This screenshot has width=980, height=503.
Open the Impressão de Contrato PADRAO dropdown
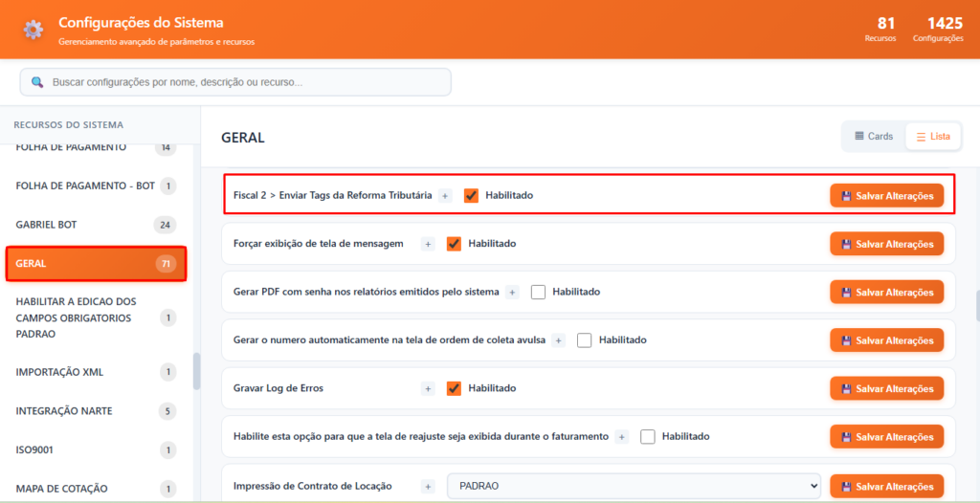pos(633,486)
